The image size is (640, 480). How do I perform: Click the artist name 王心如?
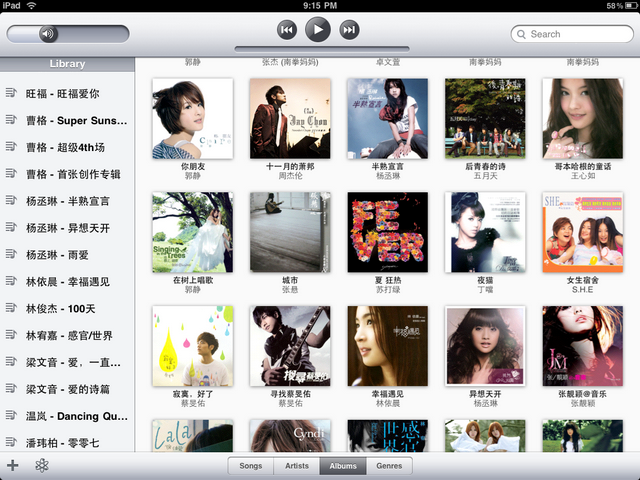pos(583,176)
